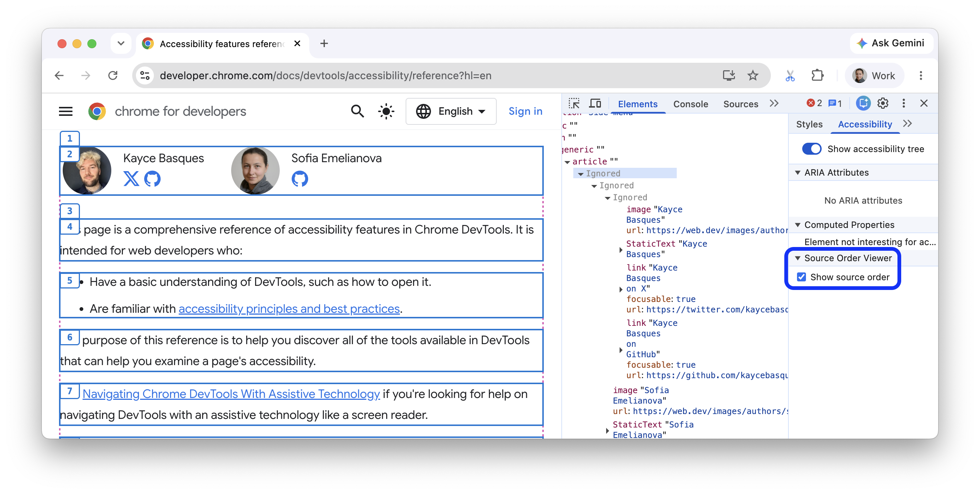Screen dimensions: 980x494
Task: Close the DevTools panel
Action: [x=924, y=103]
